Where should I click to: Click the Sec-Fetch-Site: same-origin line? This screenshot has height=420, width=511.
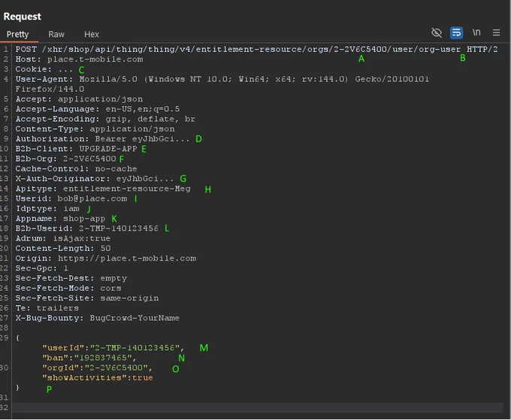87,298
